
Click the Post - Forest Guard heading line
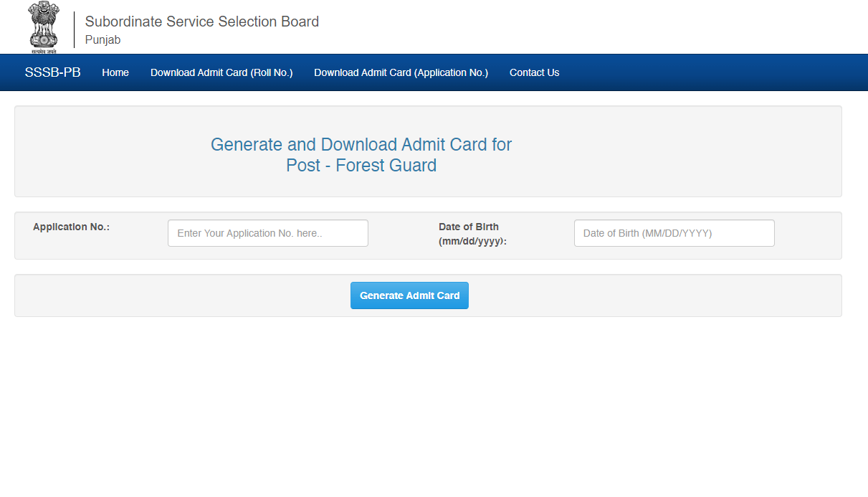(x=361, y=166)
